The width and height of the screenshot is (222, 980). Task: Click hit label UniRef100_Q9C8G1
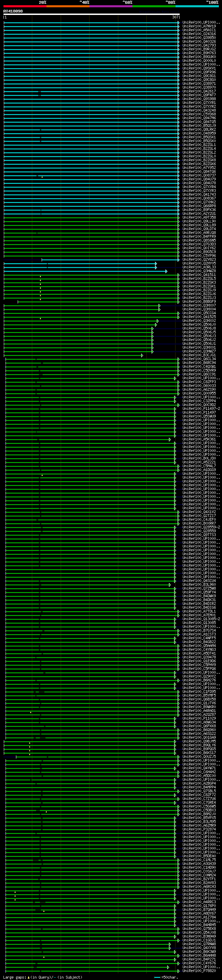coord(199,76)
